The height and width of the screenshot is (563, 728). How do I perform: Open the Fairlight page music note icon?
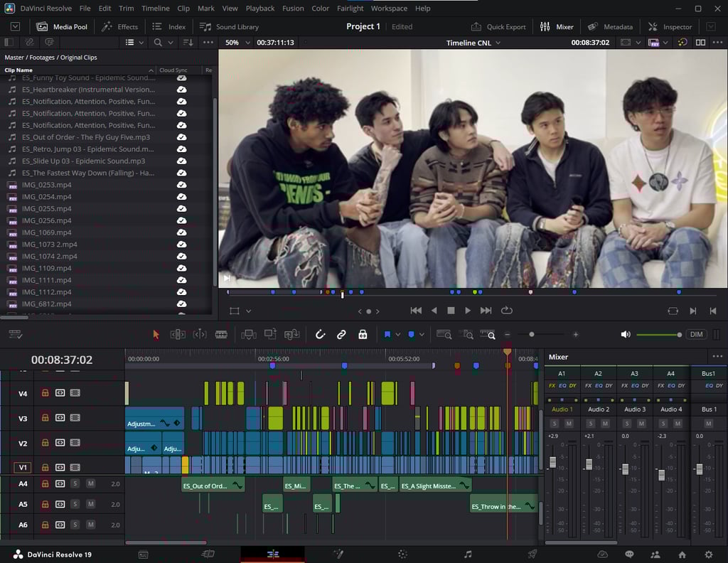tap(467, 554)
